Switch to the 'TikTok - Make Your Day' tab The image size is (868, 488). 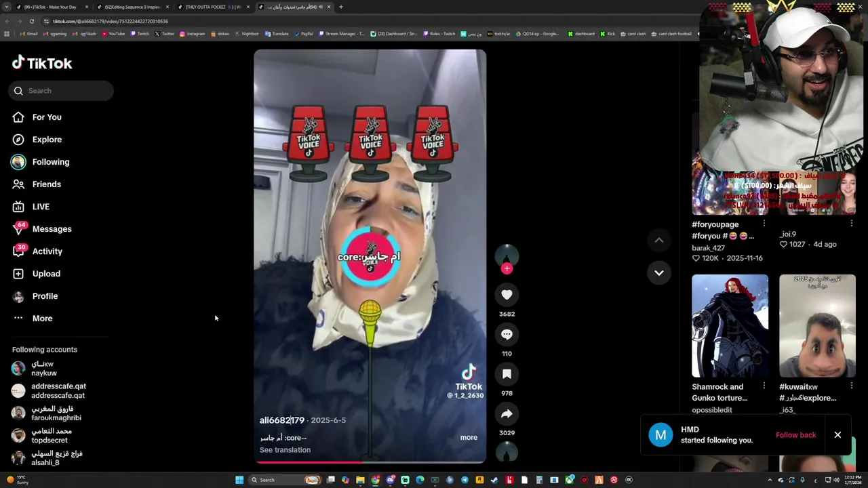[50, 7]
